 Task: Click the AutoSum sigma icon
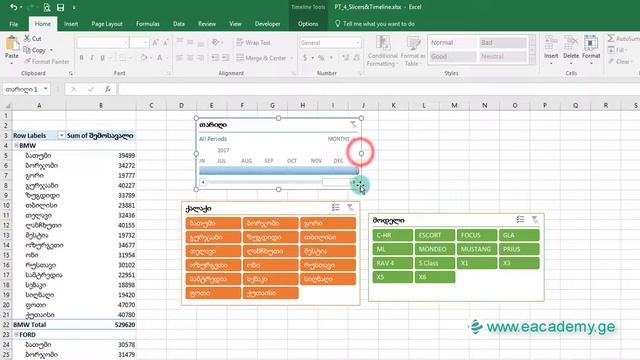click(x=611, y=38)
